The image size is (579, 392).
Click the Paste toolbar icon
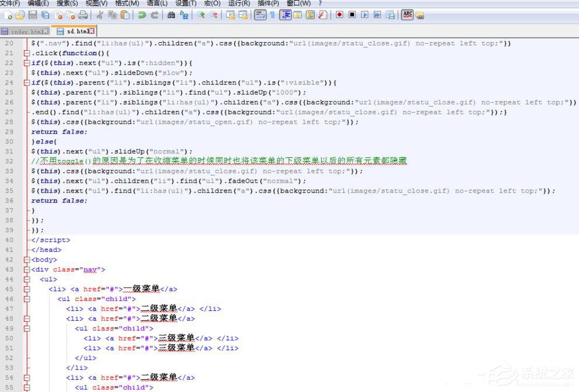click(124, 16)
